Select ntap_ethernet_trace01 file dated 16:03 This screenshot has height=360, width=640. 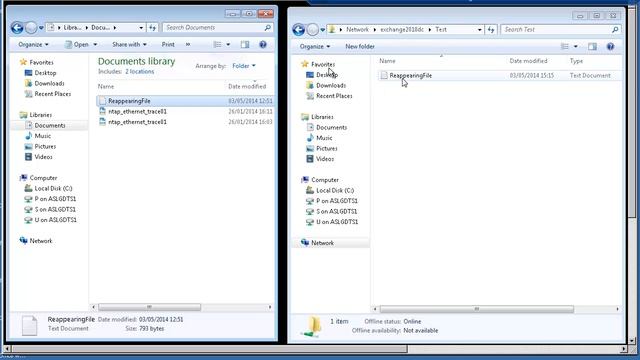click(185, 122)
